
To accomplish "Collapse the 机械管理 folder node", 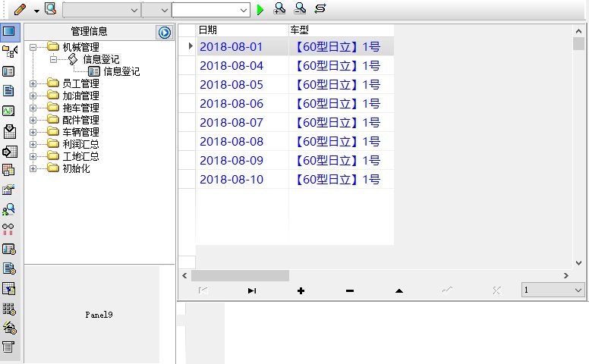I will (x=33, y=47).
